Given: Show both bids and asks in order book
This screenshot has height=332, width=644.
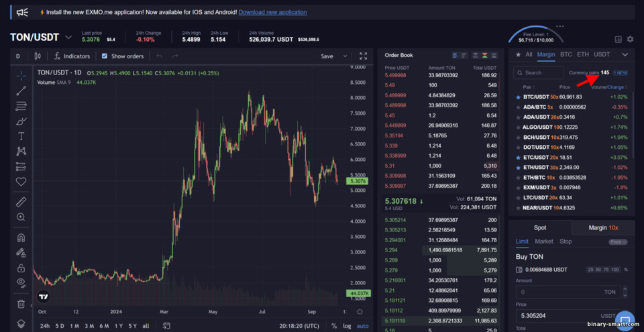Looking at the screenshot, I should coord(484,55).
